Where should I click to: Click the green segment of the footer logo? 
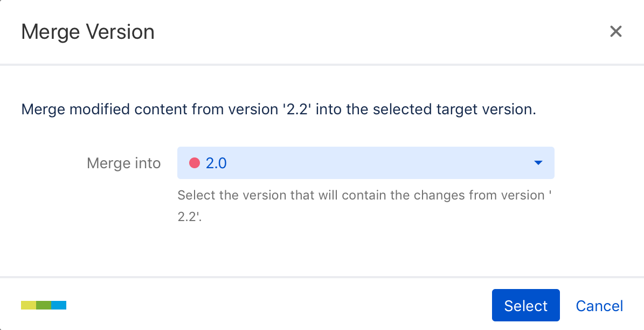(x=44, y=305)
